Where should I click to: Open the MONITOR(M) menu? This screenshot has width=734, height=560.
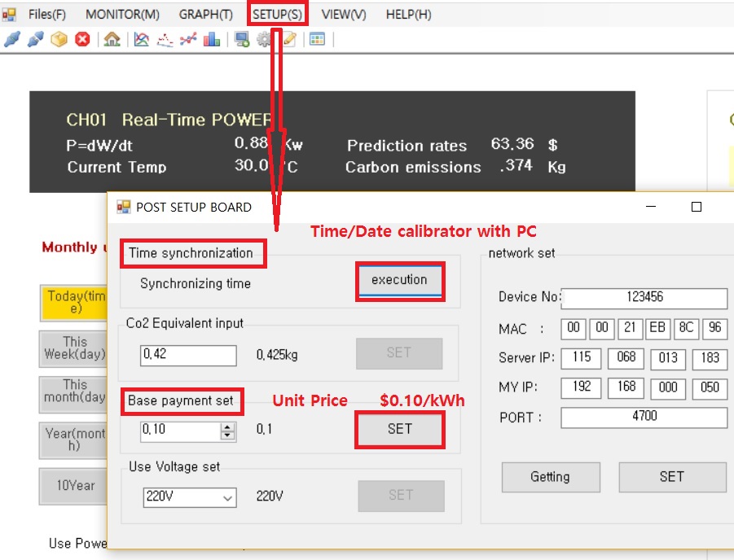pos(123,15)
